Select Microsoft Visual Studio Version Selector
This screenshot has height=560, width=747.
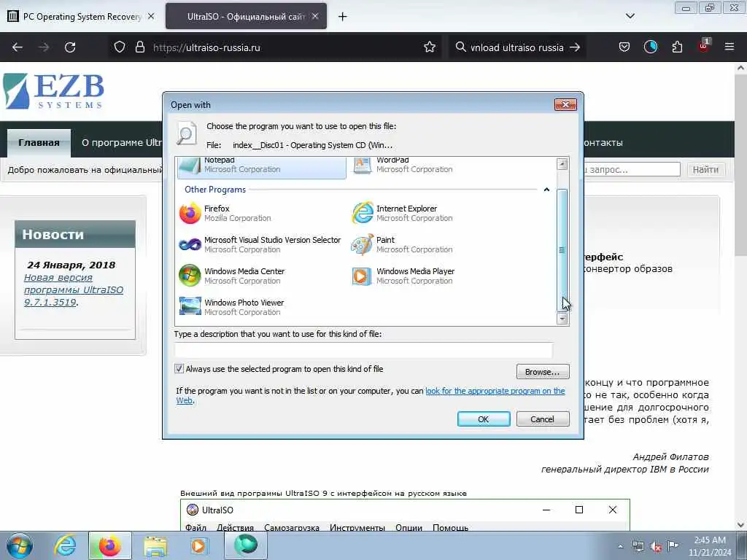coord(262,244)
